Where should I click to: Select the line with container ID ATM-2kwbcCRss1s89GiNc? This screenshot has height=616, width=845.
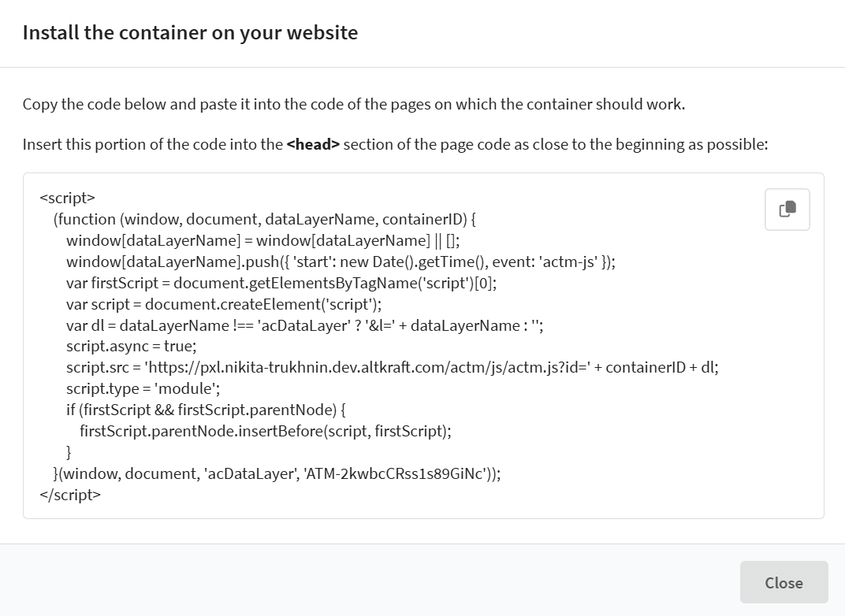pyautogui.click(x=277, y=473)
